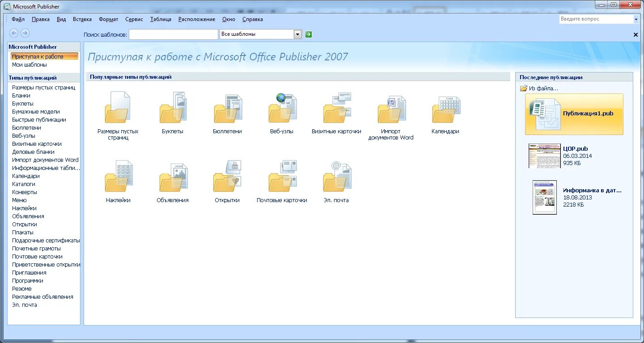
Task: Click the Publisher icon in the title bar
Action: pyautogui.click(x=7, y=6)
